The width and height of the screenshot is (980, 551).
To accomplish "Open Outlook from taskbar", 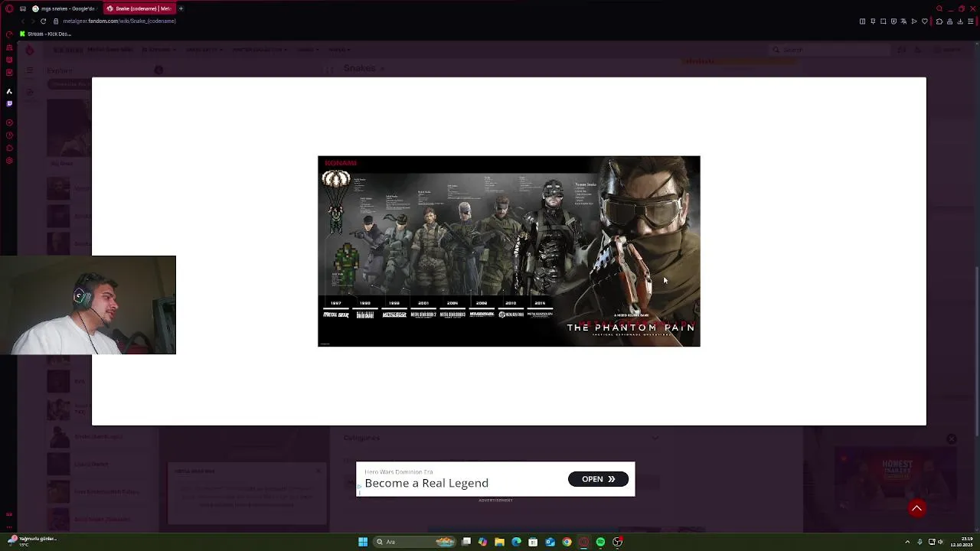I will coord(550,542).
